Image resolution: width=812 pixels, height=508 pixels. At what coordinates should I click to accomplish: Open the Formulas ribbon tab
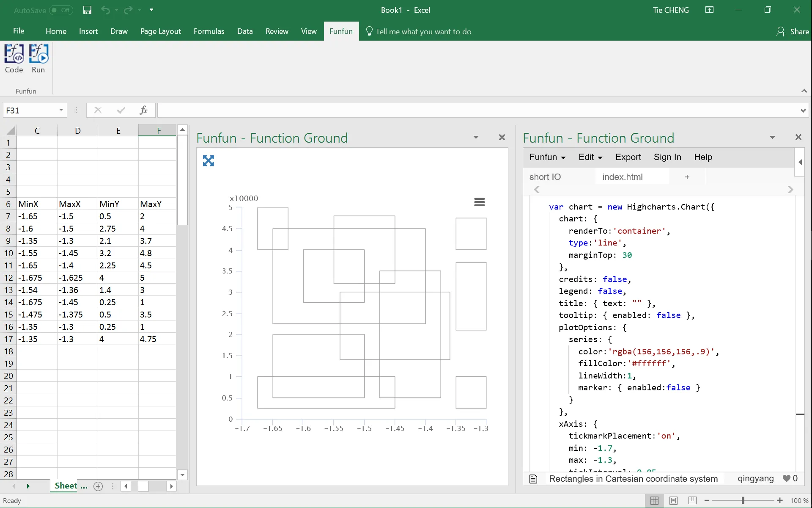[x=209, y=31]
